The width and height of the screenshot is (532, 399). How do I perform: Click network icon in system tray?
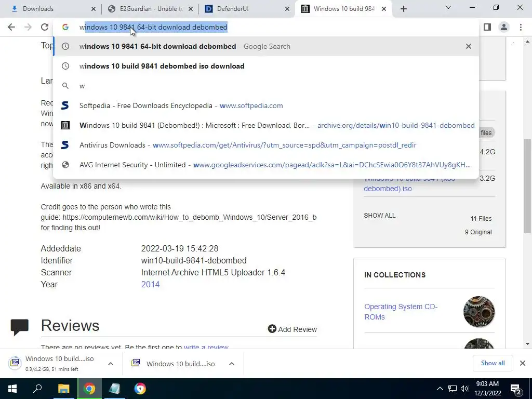click(453, 389)
